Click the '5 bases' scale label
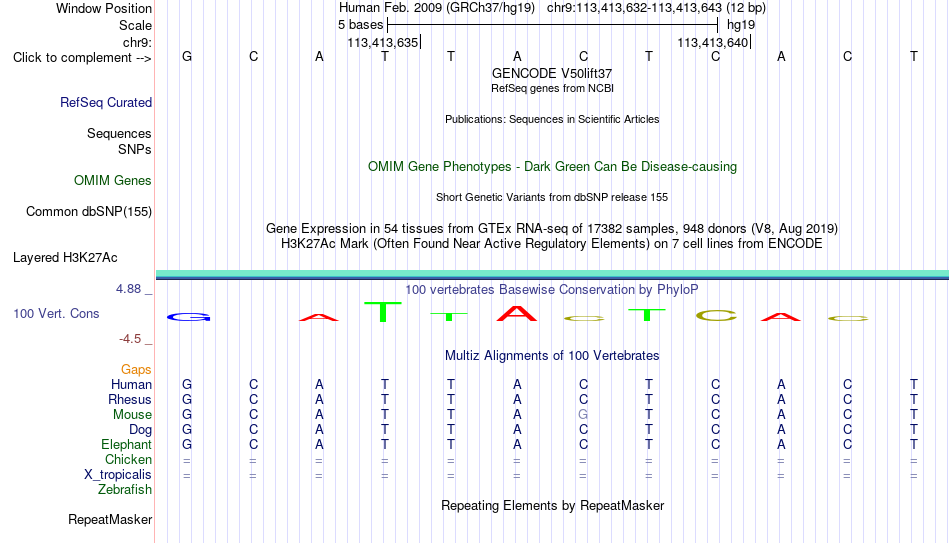 pyautogui.click(x=360, y=25)
